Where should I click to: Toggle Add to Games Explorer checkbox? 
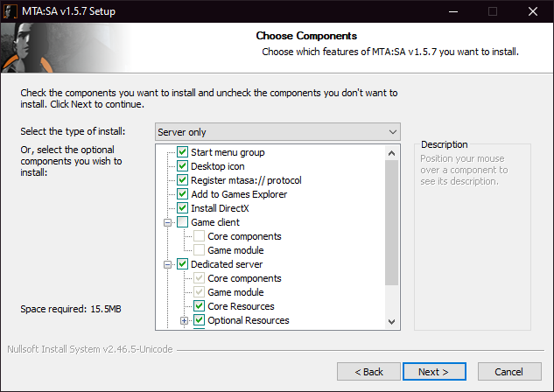(183, 194)
